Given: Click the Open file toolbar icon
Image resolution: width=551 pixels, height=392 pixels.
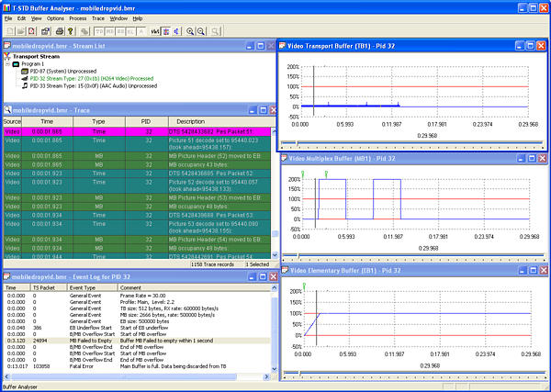Looking at the screenshot, I should (19, 30).
